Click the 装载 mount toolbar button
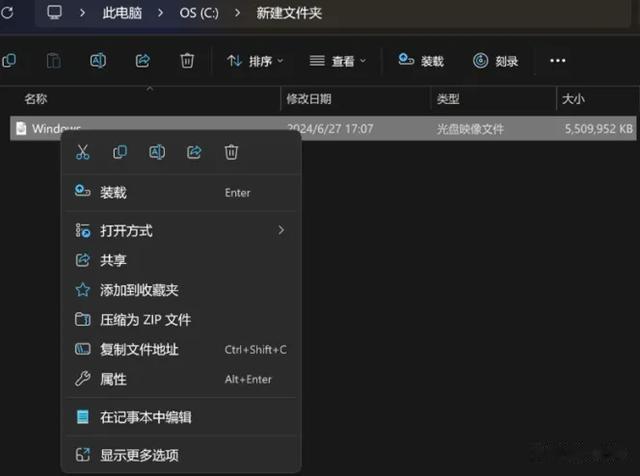This screenshot has height=476, width=640. pos(421,61)
